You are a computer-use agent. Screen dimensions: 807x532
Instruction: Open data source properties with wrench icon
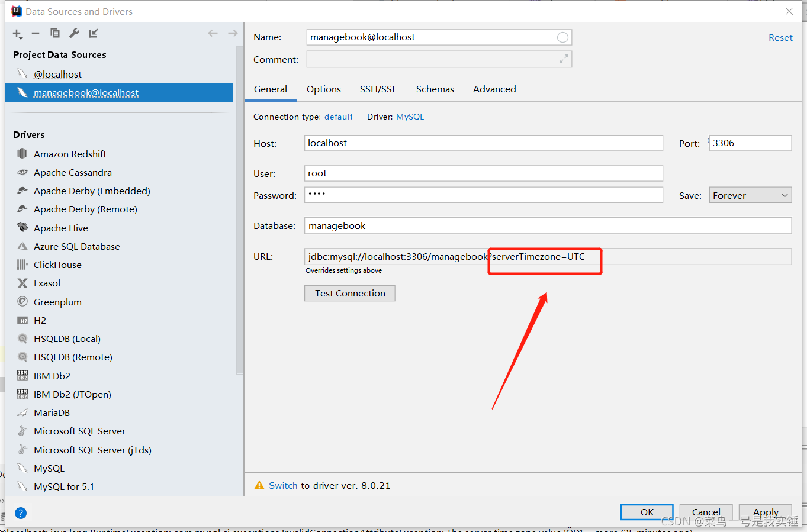pyautogui.click(x=73, y=33)
